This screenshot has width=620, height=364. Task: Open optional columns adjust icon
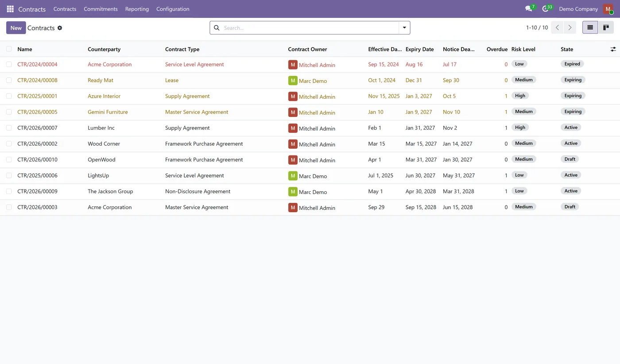[x=613, y=49]
